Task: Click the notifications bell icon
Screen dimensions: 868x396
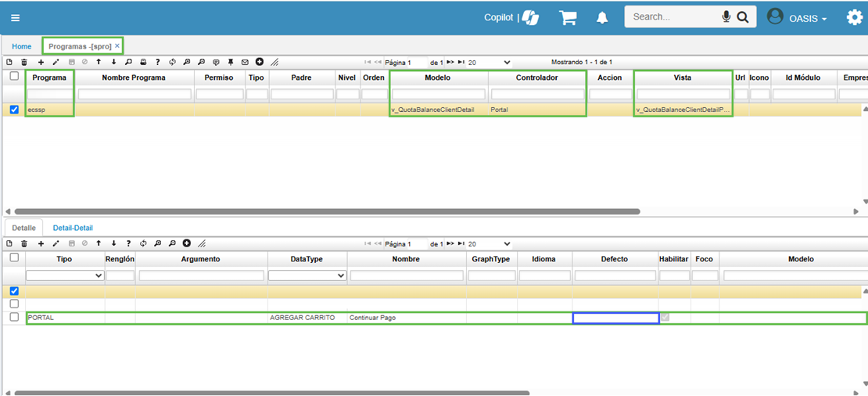Action: pos(602,17)
